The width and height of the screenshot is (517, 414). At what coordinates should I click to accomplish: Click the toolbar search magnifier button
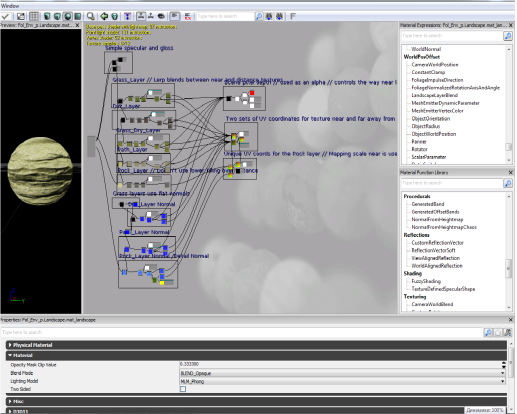coord(259,16)
